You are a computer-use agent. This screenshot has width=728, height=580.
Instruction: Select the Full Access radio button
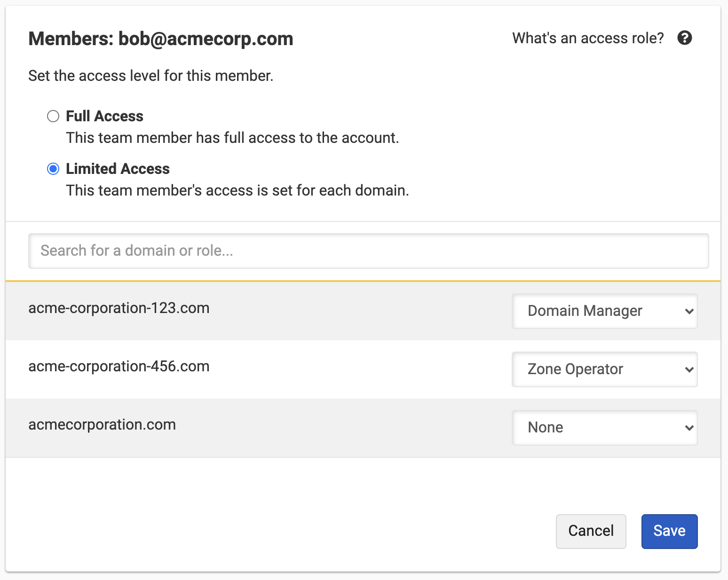[x=53, y=116]
